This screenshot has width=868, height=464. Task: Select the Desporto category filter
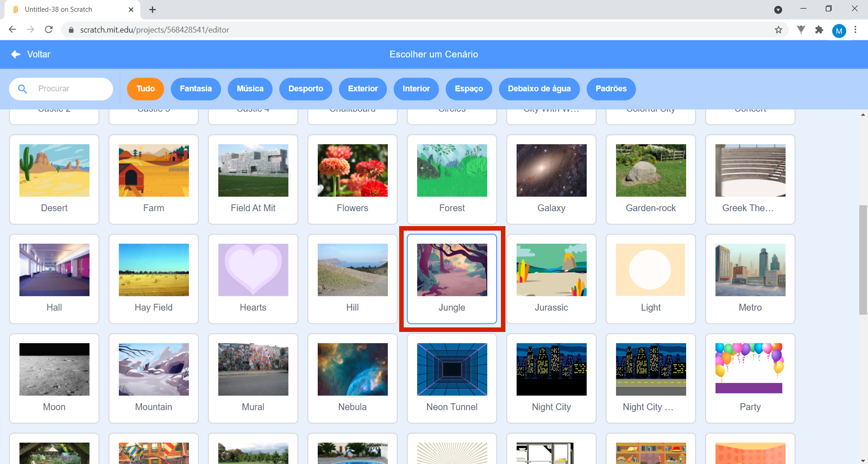point(306,89)
